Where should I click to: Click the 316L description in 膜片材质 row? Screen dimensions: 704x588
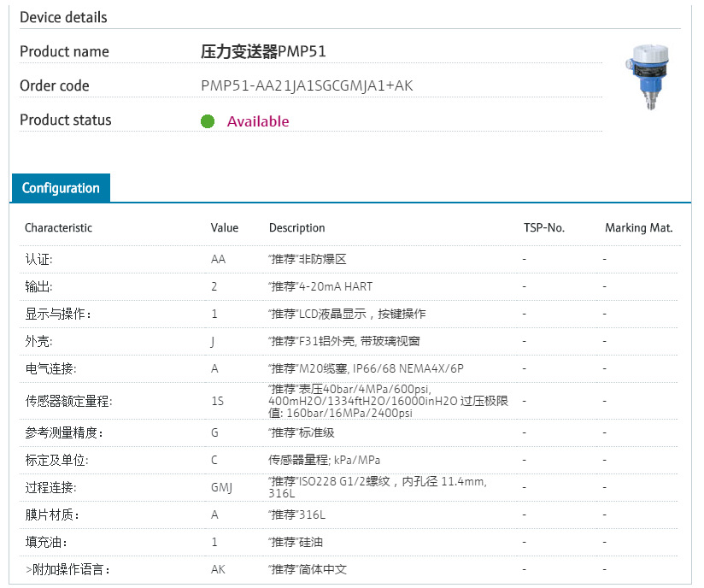click(x=296, y=514)
